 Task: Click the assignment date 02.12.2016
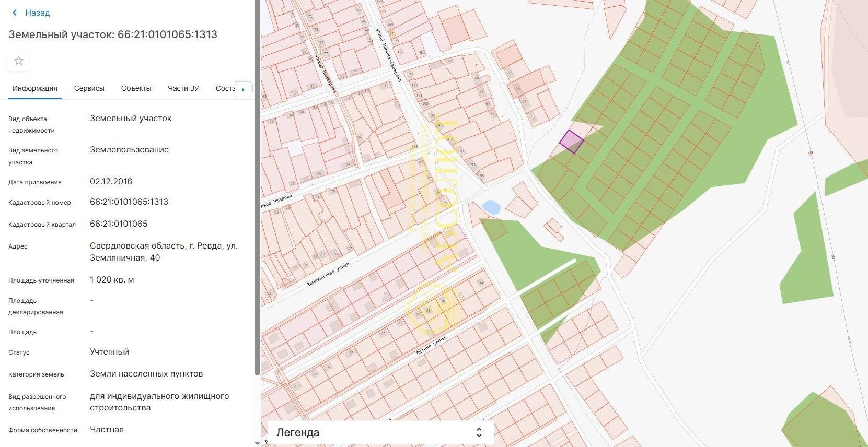point(111,182)
